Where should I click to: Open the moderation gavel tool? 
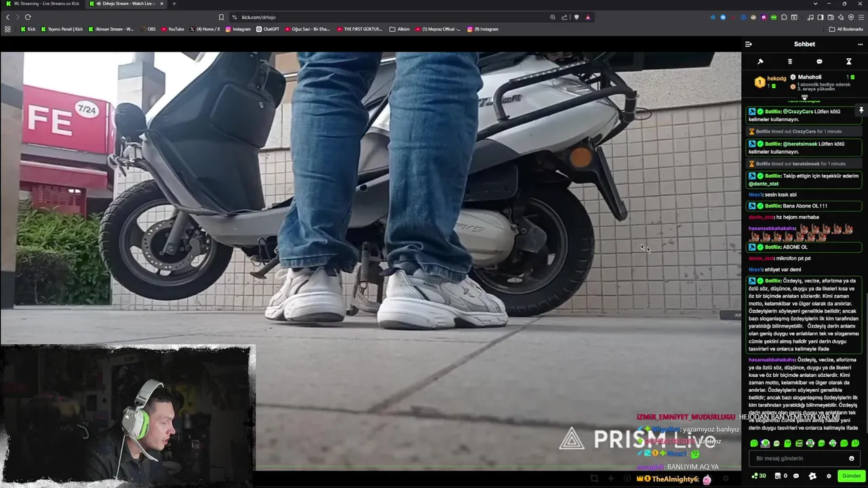point(760,62)
